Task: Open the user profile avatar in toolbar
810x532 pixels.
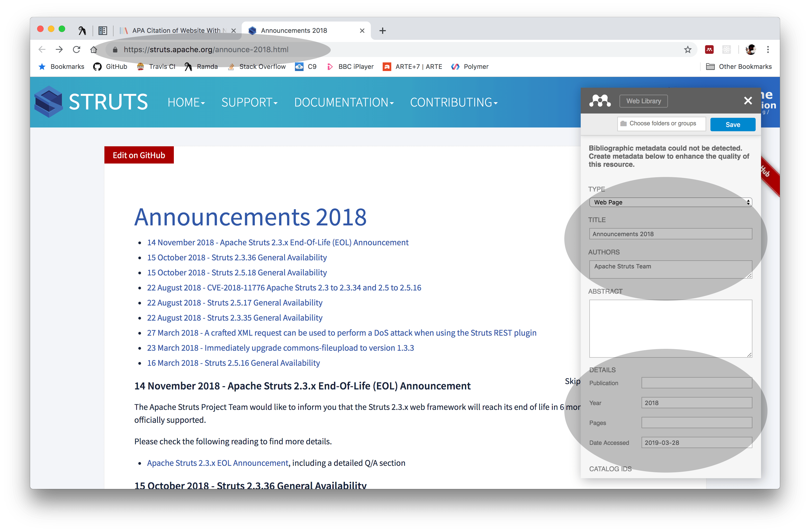Action: pos(751,50)
